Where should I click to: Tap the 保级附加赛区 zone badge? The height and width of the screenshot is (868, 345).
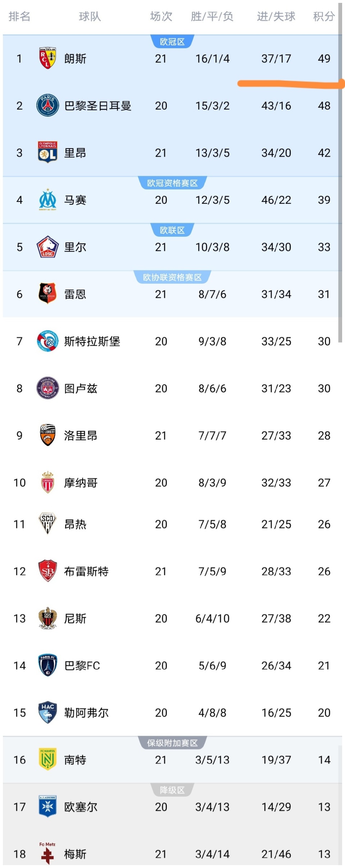tap(172, 743)
